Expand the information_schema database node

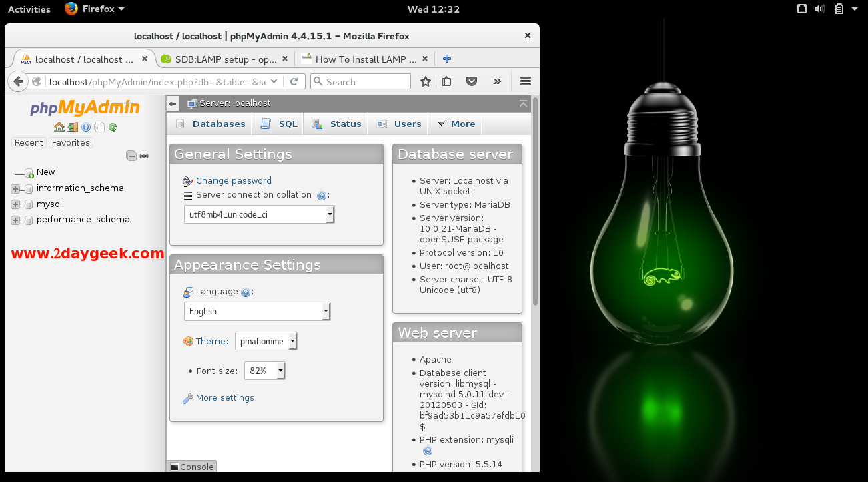pos(15,189)
